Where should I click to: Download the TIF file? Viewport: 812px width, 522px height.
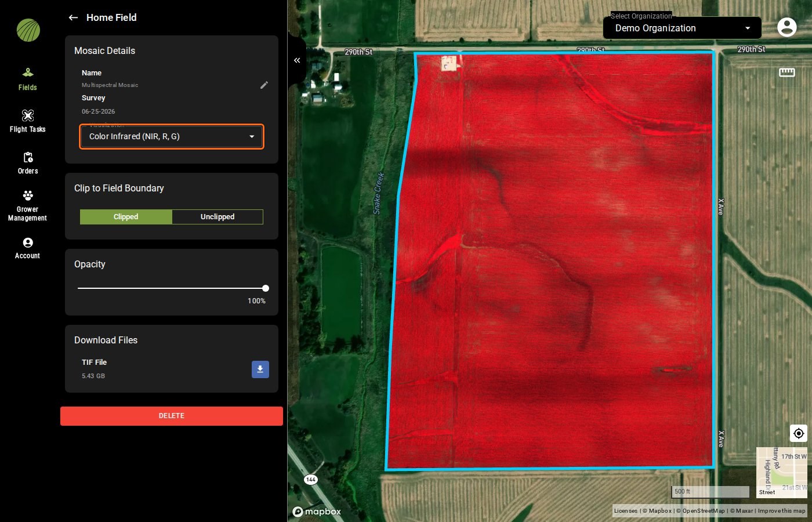(x=260, y=369)
